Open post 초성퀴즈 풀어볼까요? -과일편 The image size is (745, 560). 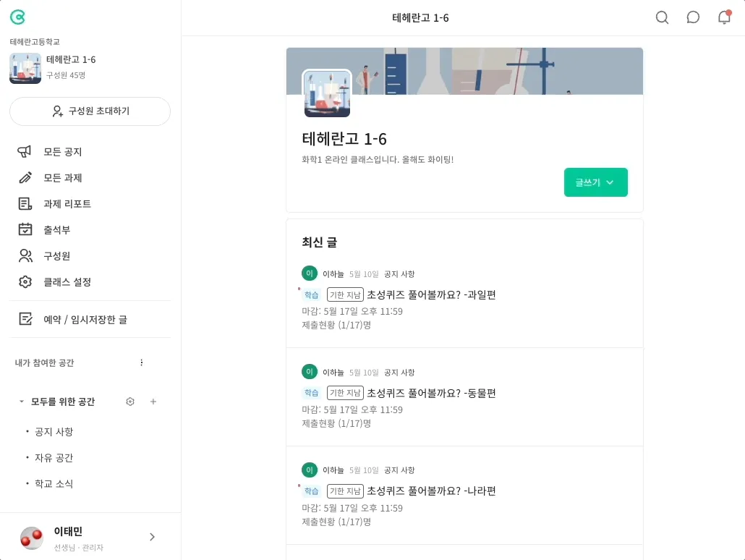click(431, 294)
